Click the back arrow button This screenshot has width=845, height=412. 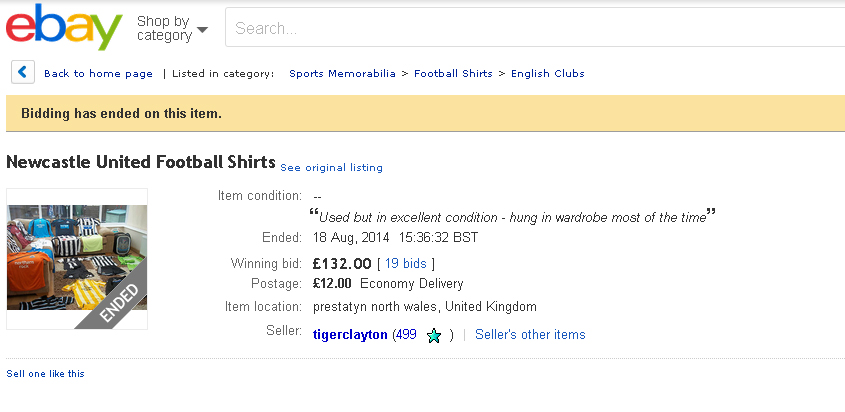24,73
